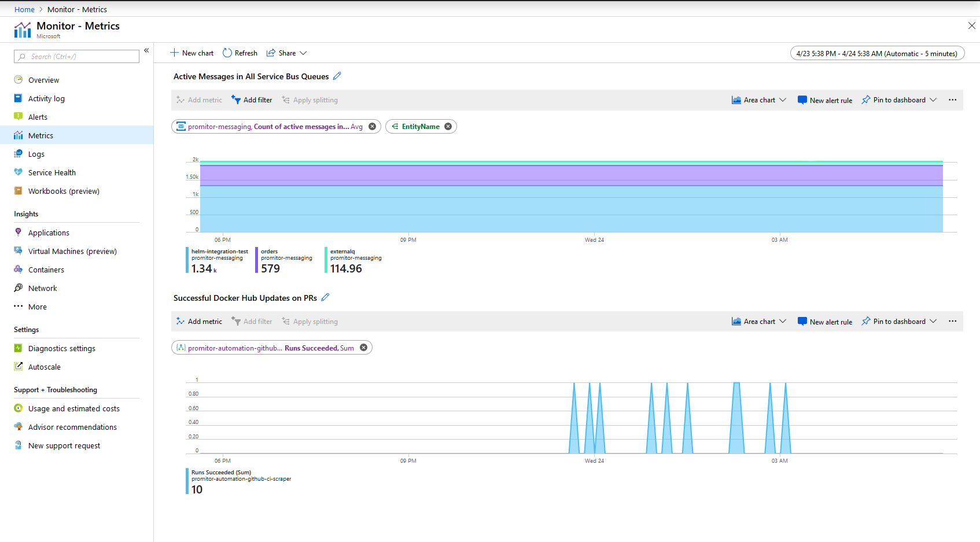Viewport: 980px width, 542px height.
Task: Open the time range picker
Action: pyautogui.click(x=876, y=53)
